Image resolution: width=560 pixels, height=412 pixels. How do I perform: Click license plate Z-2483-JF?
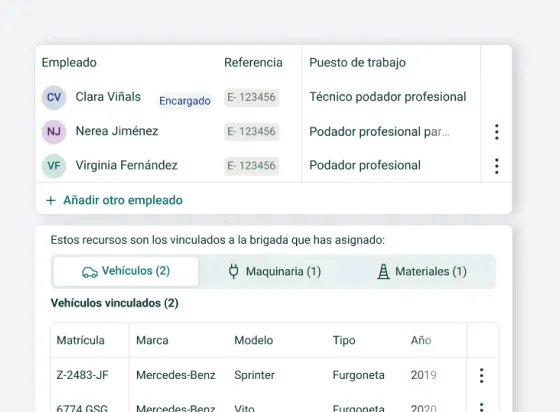82,375
